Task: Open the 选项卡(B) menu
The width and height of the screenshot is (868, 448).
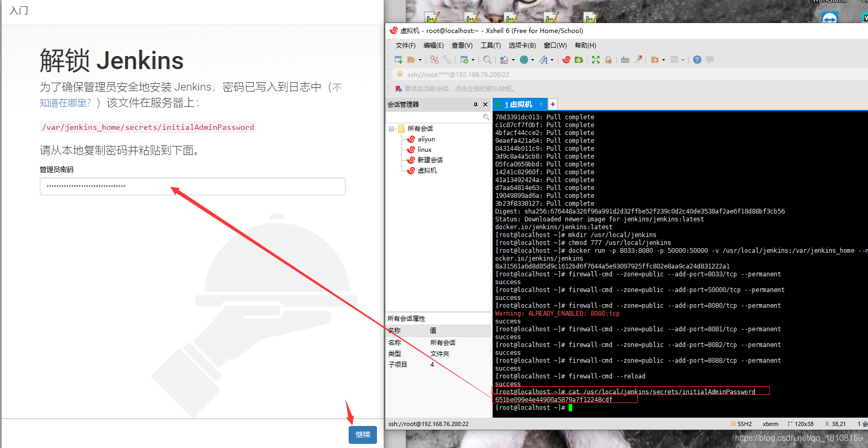Action: point(522,46)
